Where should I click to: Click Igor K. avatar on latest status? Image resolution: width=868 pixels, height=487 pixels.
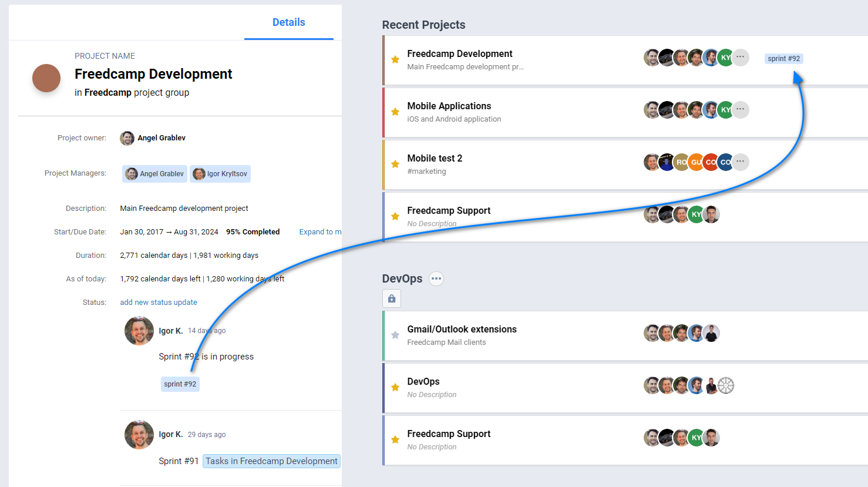click(139, 331)
